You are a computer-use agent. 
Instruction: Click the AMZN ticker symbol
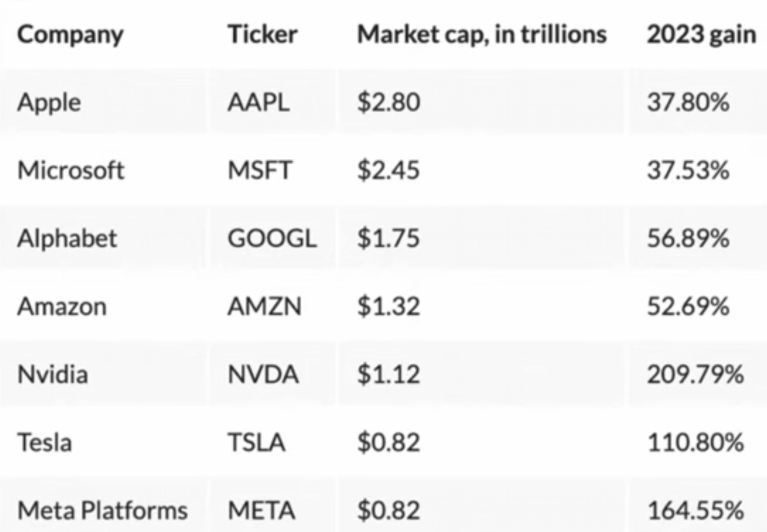pyautogui.click(x=265, y=306)
